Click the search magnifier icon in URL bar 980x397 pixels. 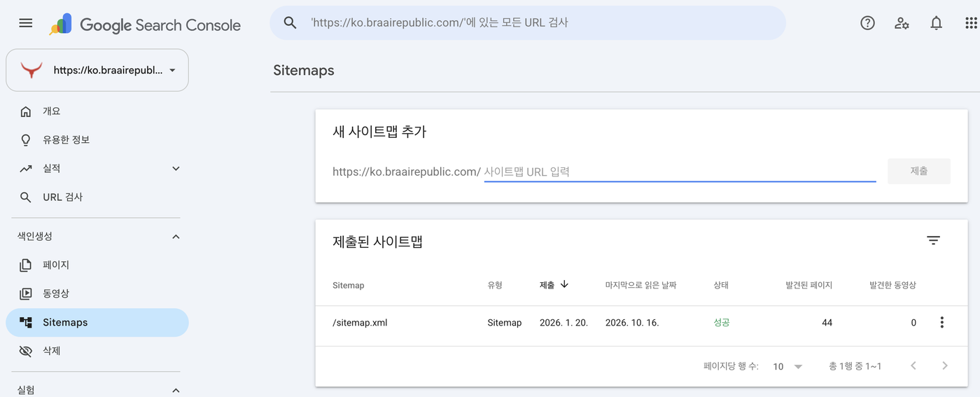pos(290,23)
